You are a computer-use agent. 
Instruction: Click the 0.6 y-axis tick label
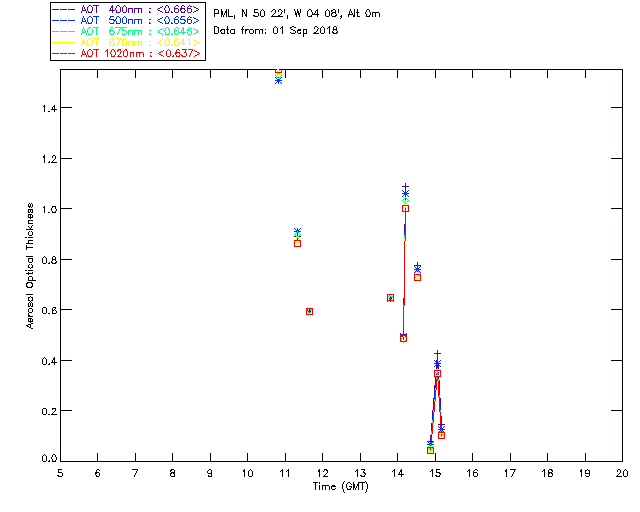pos(49,310)
